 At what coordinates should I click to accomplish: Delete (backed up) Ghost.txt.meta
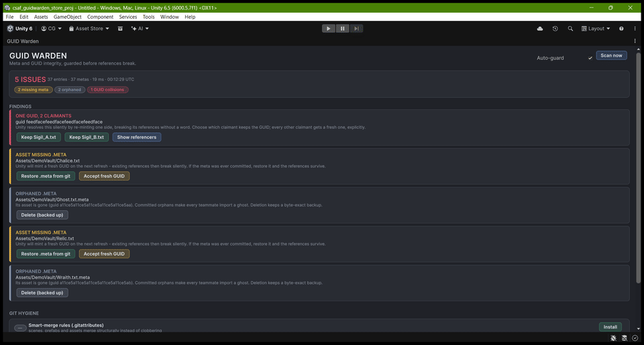click(x=42, y=215)
